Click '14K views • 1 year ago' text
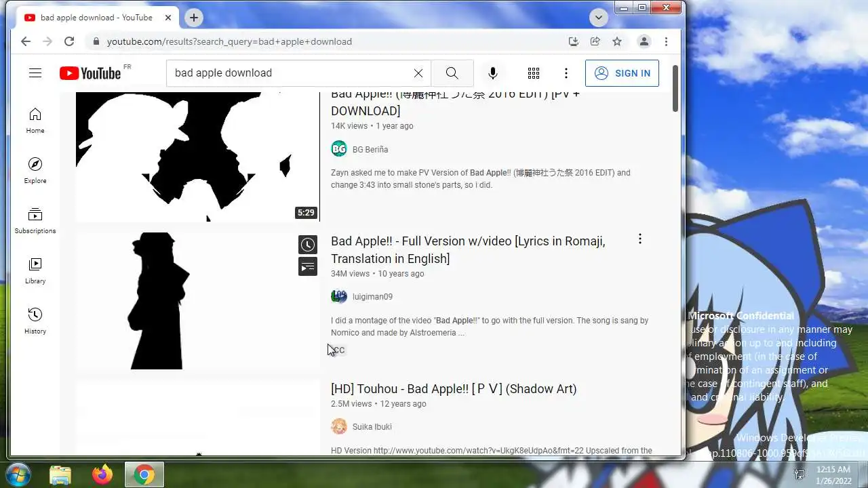 (x=372, y=126)
